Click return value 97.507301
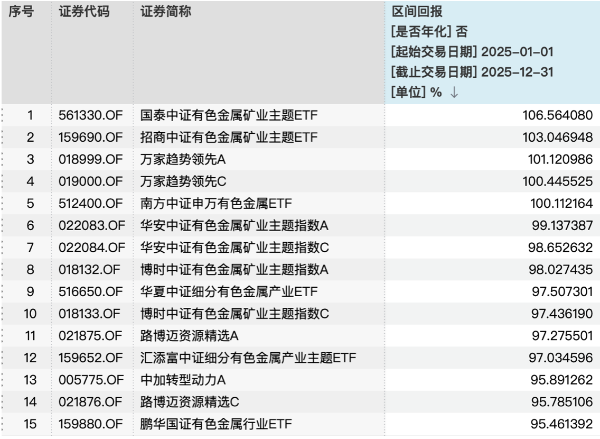Image resolution: width=600 pixels, height=439 pixels. point(562,292)
